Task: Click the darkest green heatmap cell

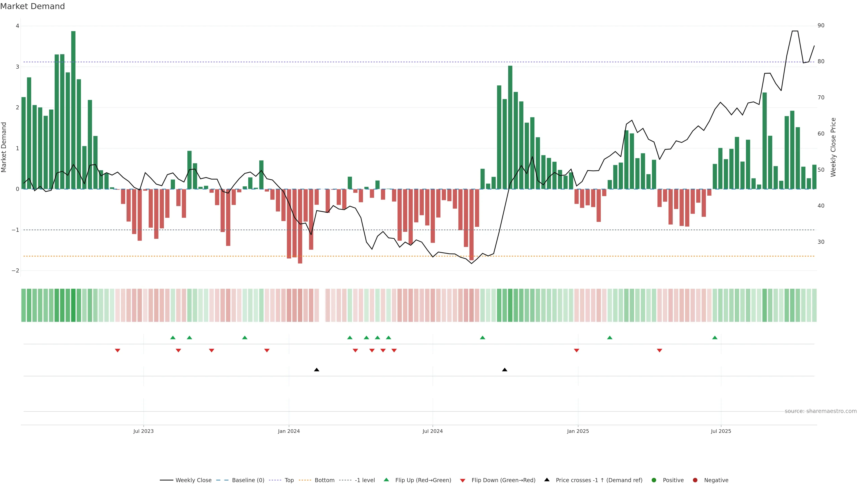Action: pos(73,305)
